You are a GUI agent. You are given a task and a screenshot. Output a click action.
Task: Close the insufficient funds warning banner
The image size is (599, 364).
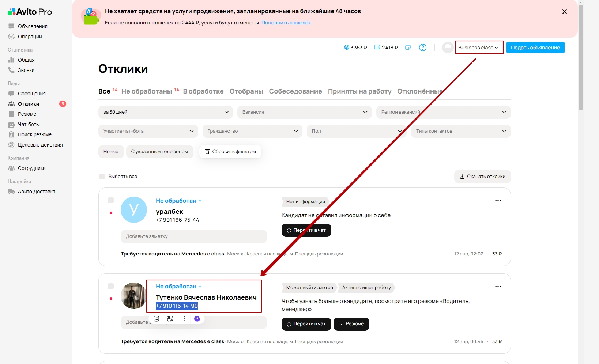(x=564, y=12)
